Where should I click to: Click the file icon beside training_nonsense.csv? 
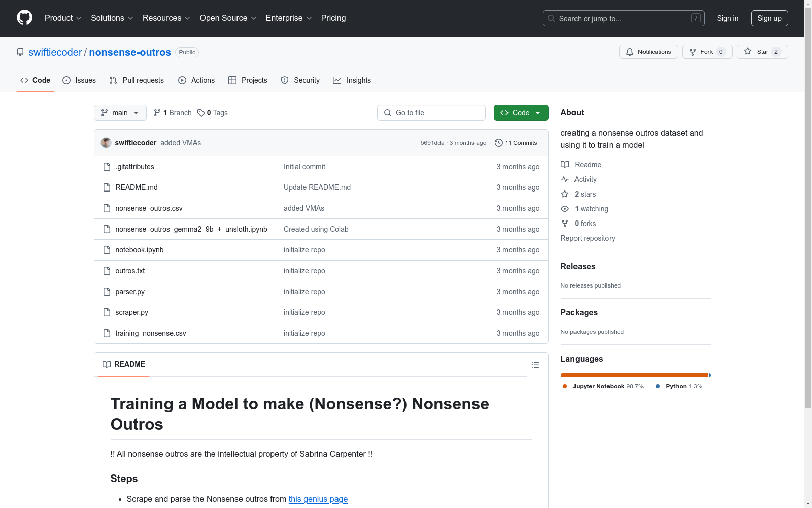(107, 333)
